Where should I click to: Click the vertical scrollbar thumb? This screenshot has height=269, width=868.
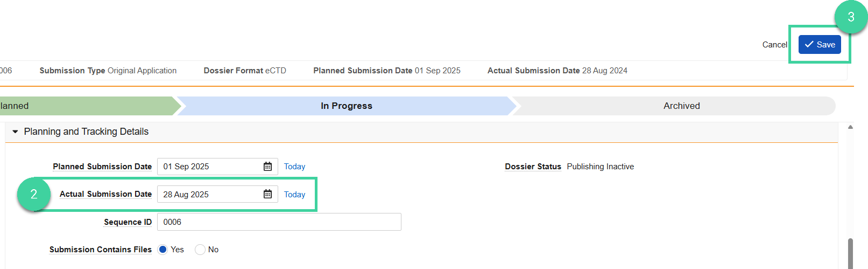[850, 253]
